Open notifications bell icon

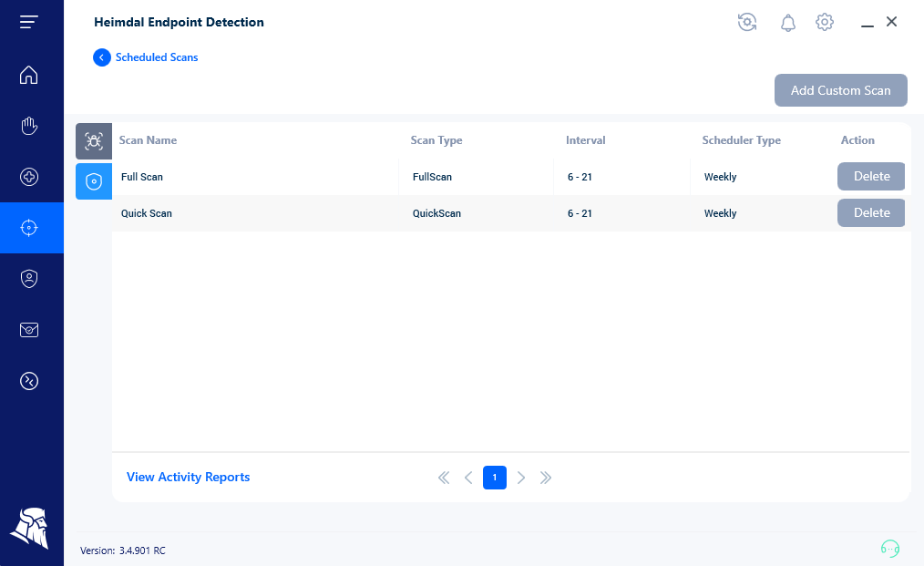coord(788,23)
